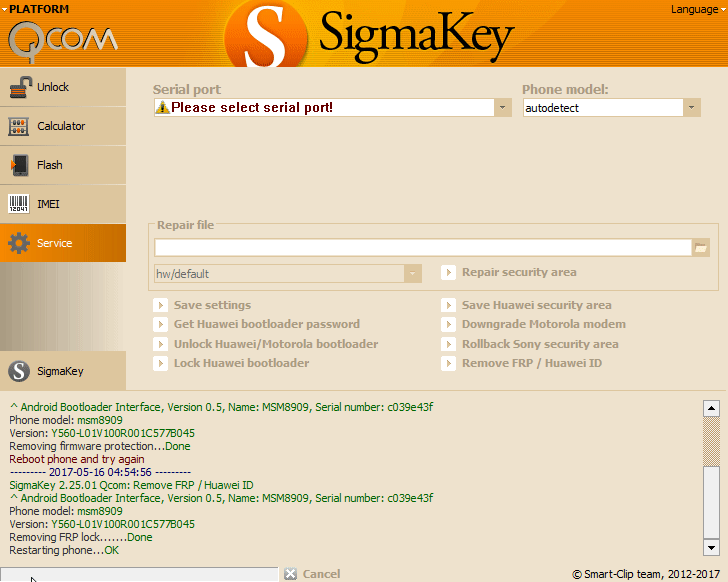Image resolution: width=728 pixels, height=582 pixels.
Task: Click the log scrollbar down arrow
Action: (x=711, y=547)
